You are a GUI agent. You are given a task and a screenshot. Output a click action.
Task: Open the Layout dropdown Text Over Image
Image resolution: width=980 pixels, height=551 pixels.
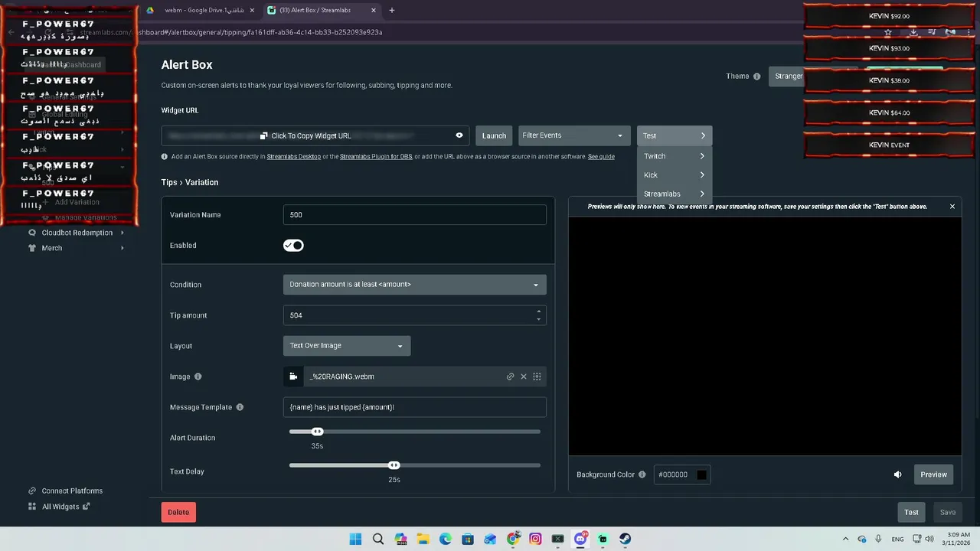[347, 346]
